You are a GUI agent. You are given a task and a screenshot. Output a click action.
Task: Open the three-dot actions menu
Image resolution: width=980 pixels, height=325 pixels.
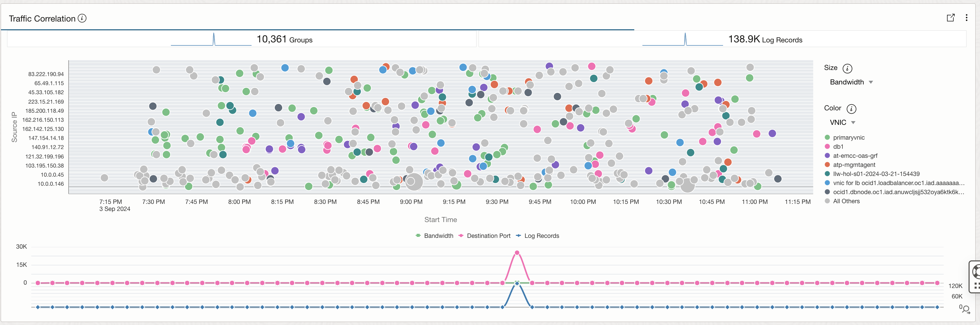coord(966,18)
